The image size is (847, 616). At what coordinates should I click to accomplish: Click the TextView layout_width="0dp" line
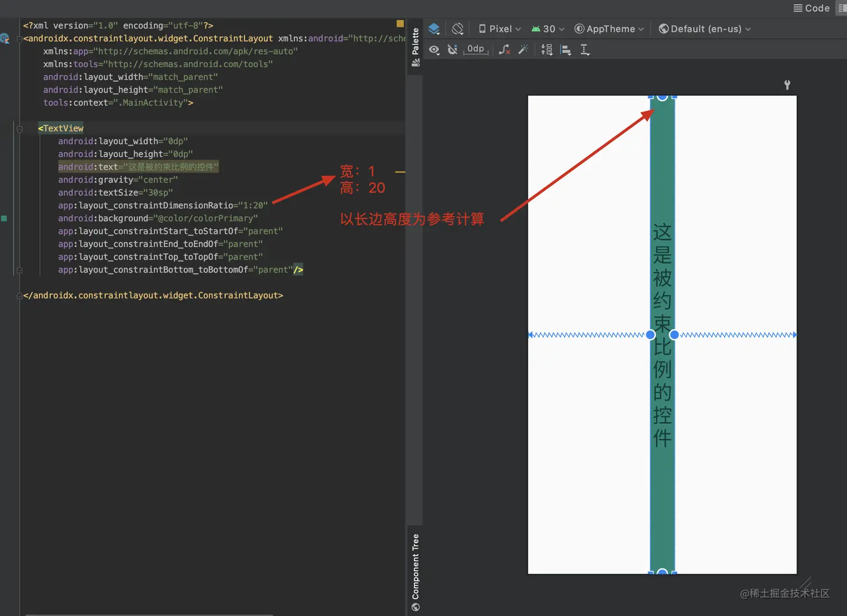123,141
